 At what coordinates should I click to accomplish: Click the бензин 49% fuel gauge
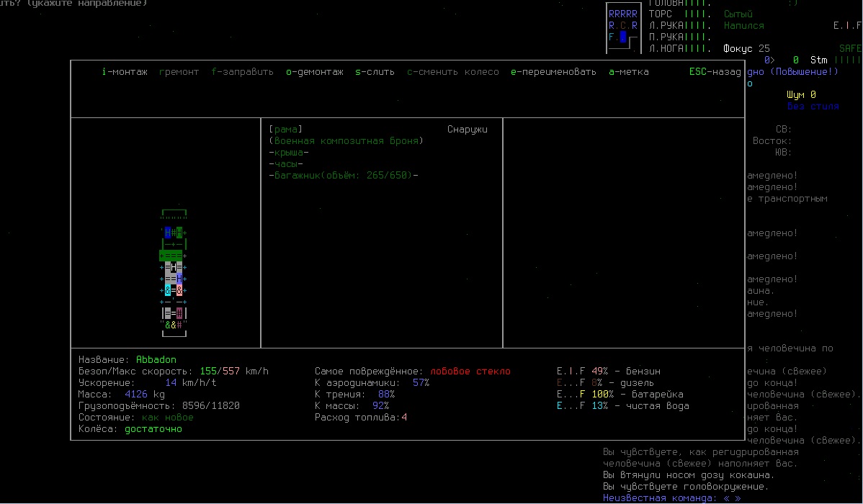(608, 372)
